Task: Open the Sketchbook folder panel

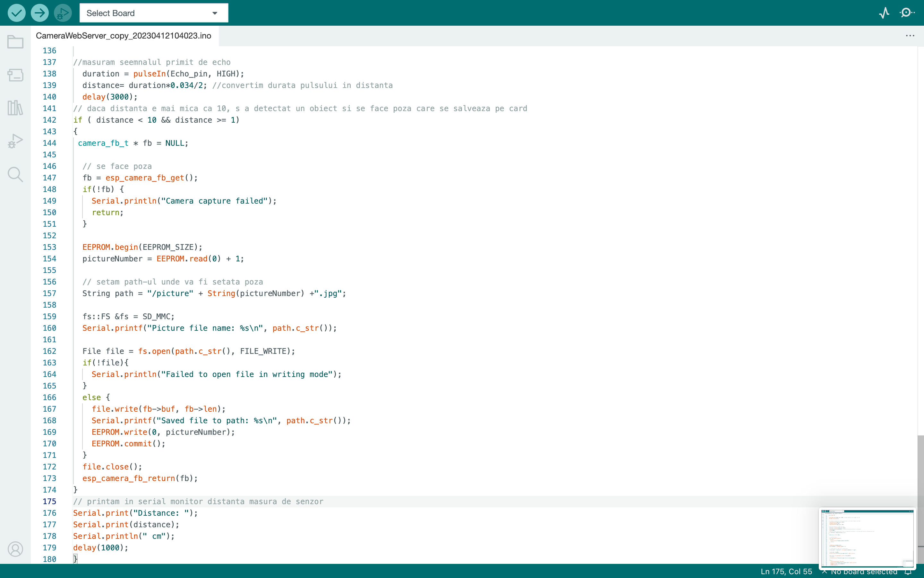Action: pyautogui.click(x=15, y=42)
